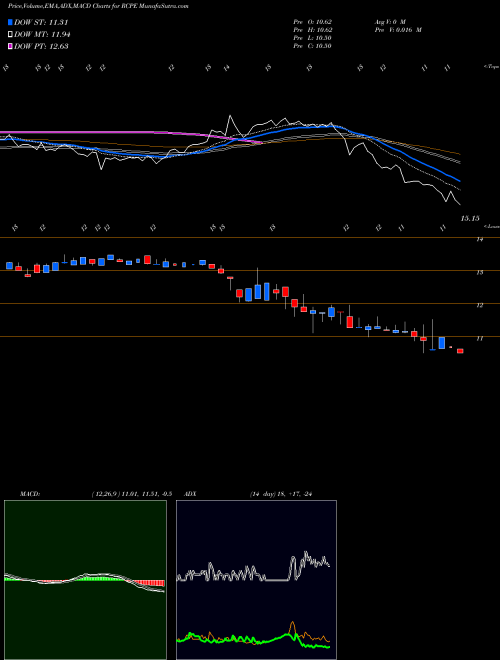500x660 pixels.
Task: Click the 'Pre V: 0.016 M' value
Action: point(398,30)
